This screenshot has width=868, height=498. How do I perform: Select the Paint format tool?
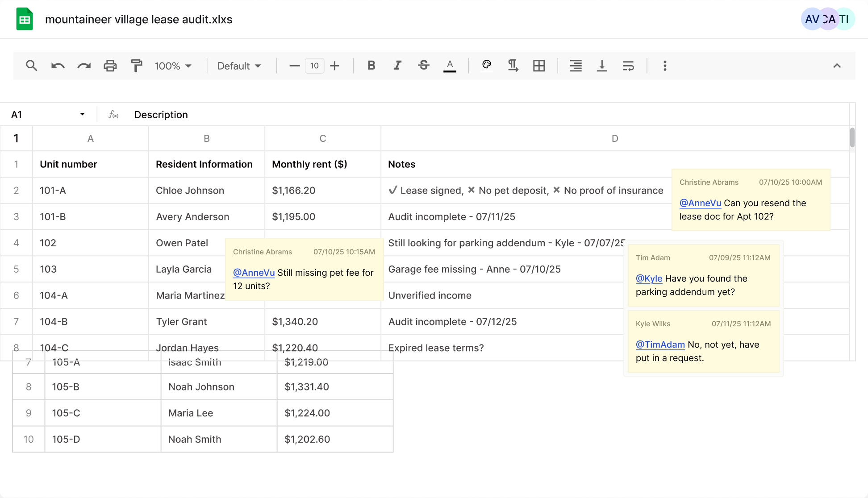click(x=136, y=66)
